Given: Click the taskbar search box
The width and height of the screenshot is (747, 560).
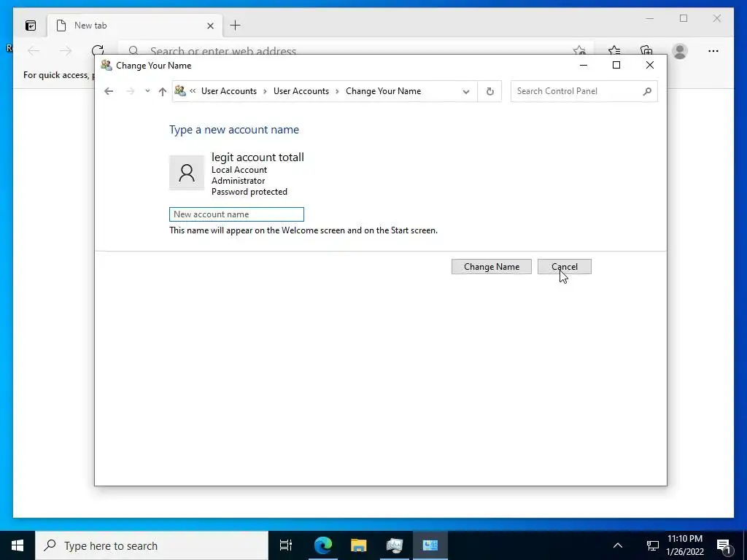Looking at the screenshot, I should click(152, 545).
